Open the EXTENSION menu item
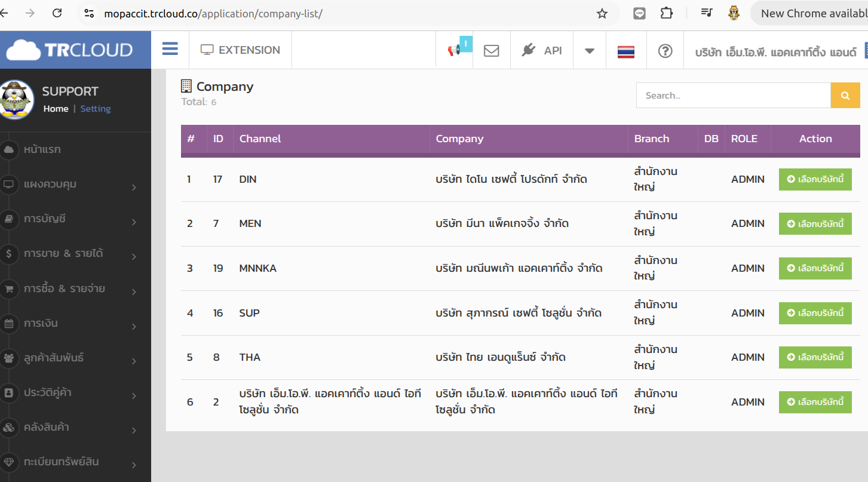The height and width of the screenshot is (482, 868). coord(240,50)
